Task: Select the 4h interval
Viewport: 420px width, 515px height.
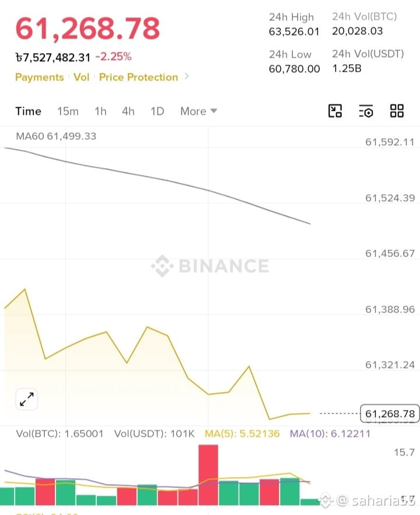Action: point(128,111)
